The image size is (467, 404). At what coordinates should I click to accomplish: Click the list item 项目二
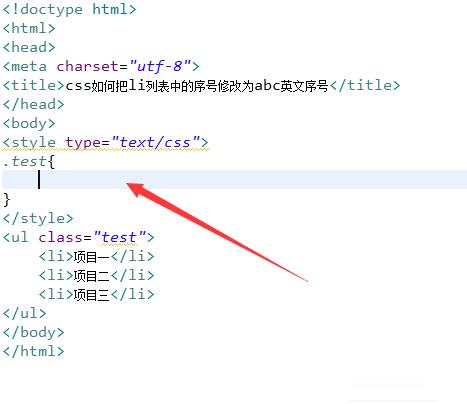[x=96, y=275]
